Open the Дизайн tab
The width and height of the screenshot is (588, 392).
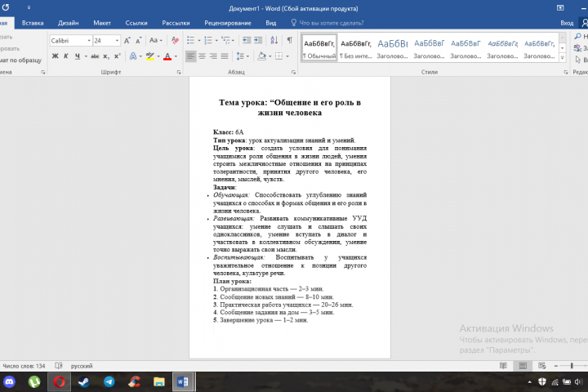69,23
